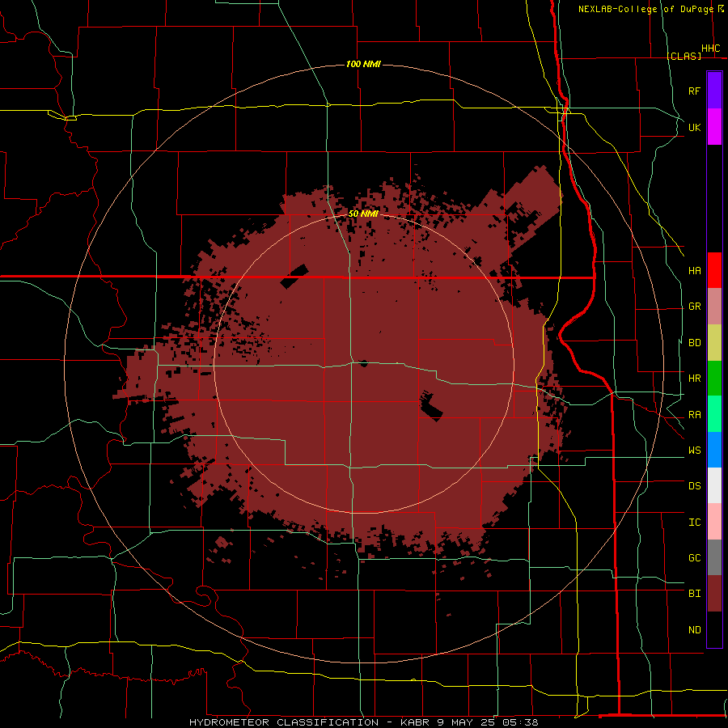Click the blue WS legend swatch
728x728 pixels.
(x=714, y=450)
